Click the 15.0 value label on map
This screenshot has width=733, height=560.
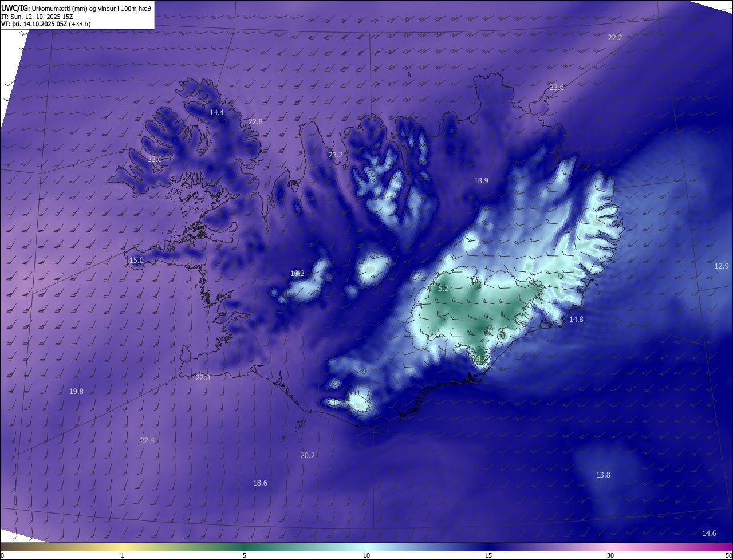[x=136, y=260]
